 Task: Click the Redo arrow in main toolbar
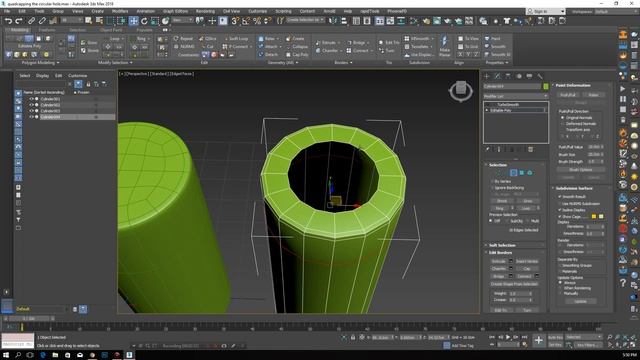coord(19,21)
